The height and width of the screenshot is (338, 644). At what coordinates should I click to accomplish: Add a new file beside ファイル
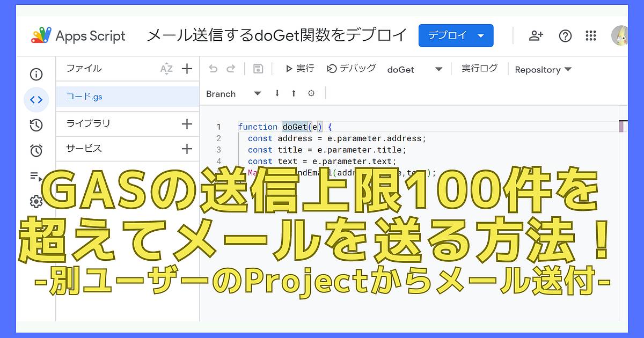pos(187,69)
